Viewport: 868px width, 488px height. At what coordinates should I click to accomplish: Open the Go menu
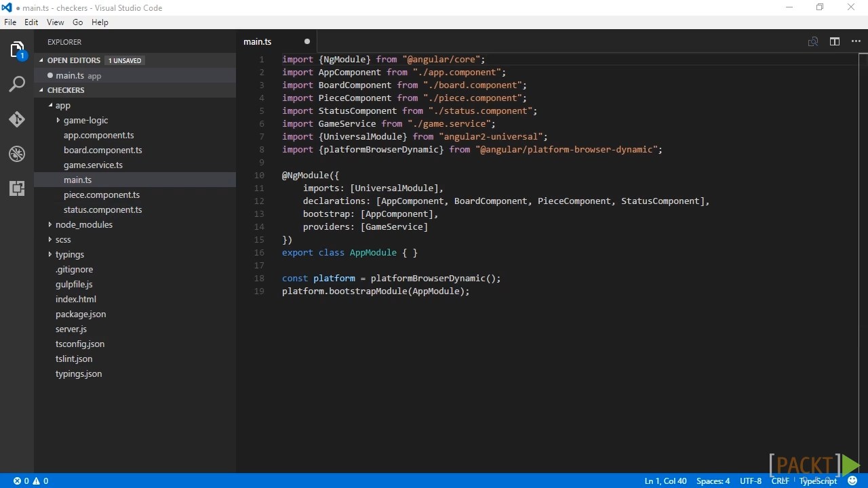point(78,22)
